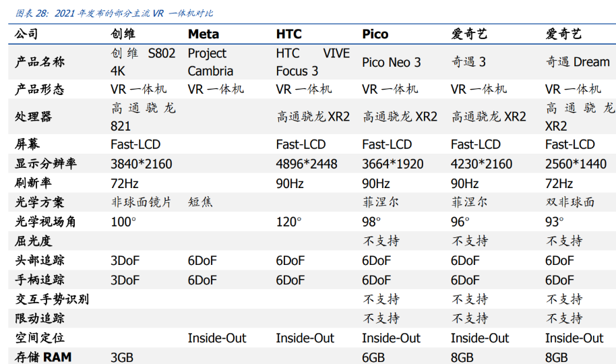Select the Pico Neo 3 product name

click(x=392, y=62)
